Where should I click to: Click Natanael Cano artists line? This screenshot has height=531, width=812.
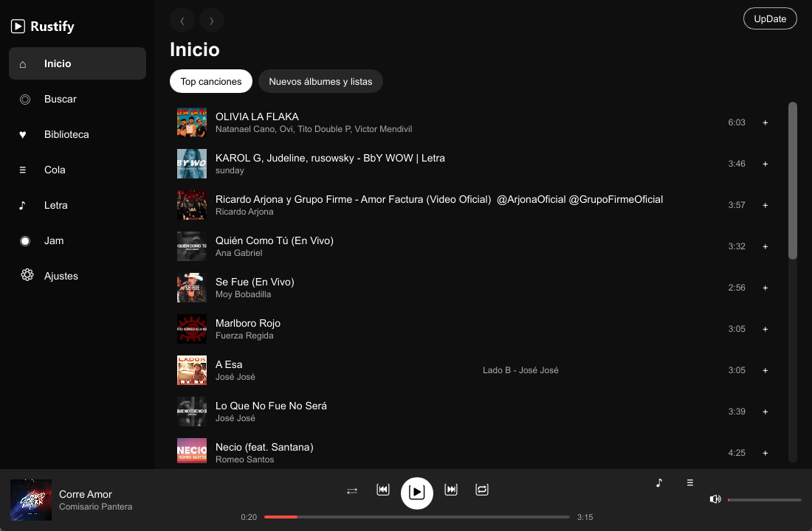314,129
